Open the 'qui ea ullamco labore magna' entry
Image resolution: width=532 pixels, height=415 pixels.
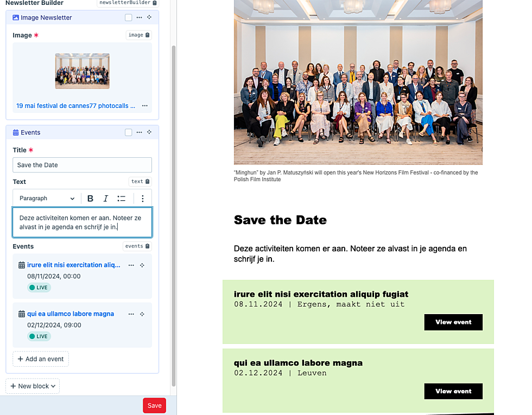pyautogui.click(x=71, y=314)
